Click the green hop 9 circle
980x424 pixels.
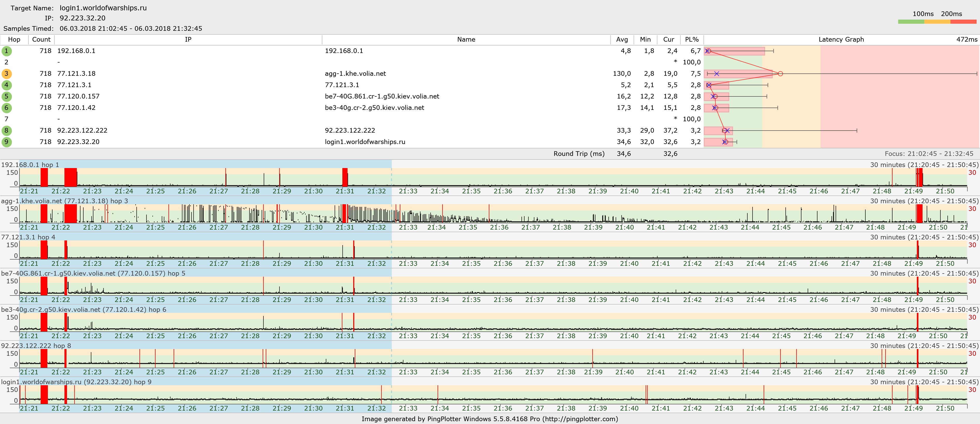tap(6, 142)
